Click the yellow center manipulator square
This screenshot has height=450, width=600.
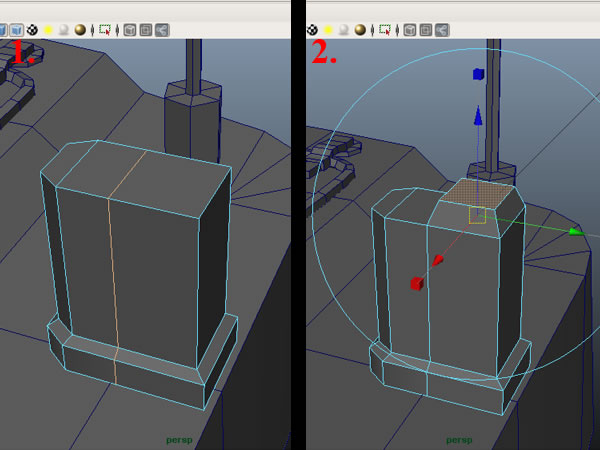click(x=477, y=215)
